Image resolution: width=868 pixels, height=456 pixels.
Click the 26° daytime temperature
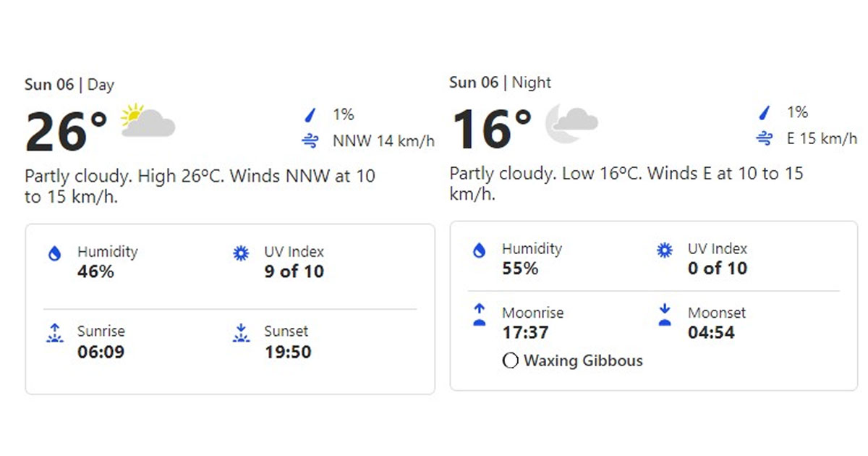click(x=66, y=131)
